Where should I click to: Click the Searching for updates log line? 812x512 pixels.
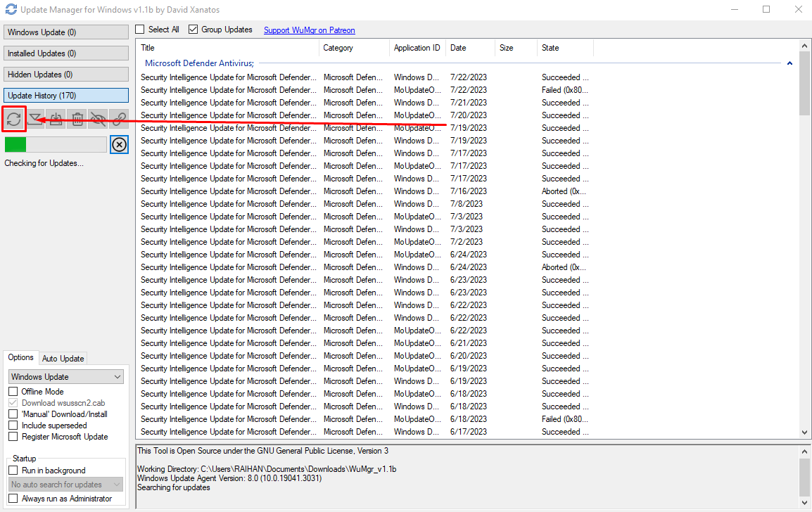pos(174,487)
